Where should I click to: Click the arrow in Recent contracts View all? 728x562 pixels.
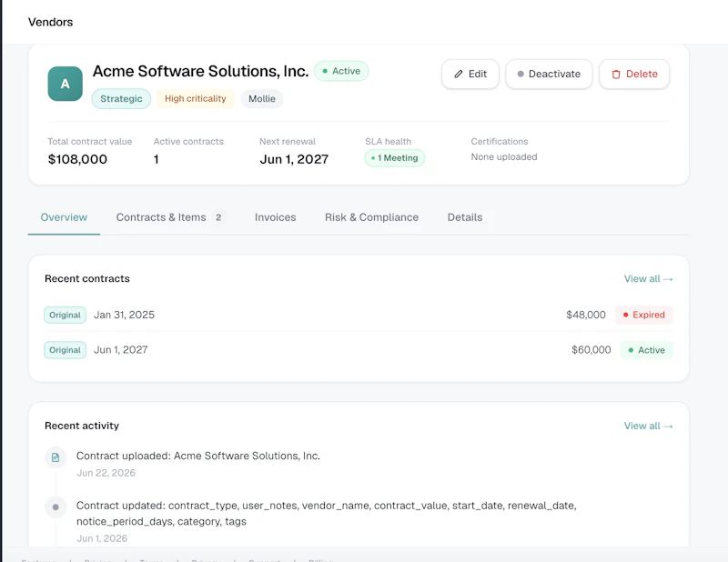click(x=668, y=279)
